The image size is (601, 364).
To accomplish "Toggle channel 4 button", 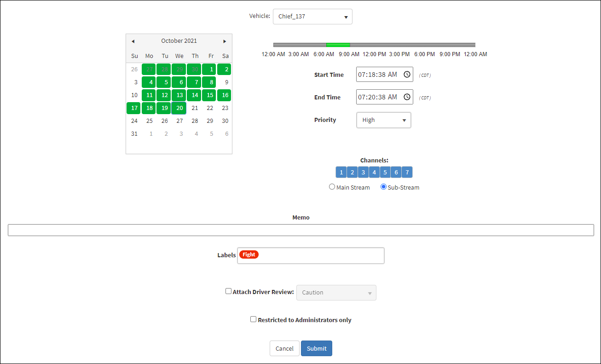I will coord(374,172).
